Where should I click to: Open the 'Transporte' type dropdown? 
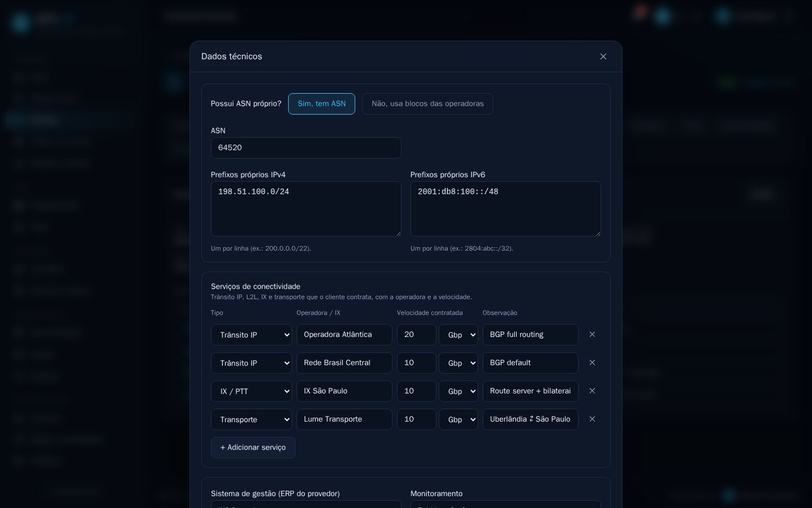point(251,419)
